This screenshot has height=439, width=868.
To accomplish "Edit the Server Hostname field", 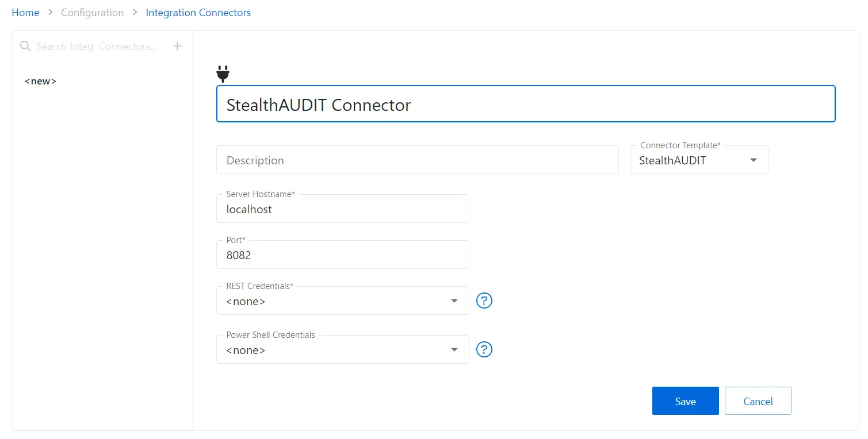I will 342,209.
